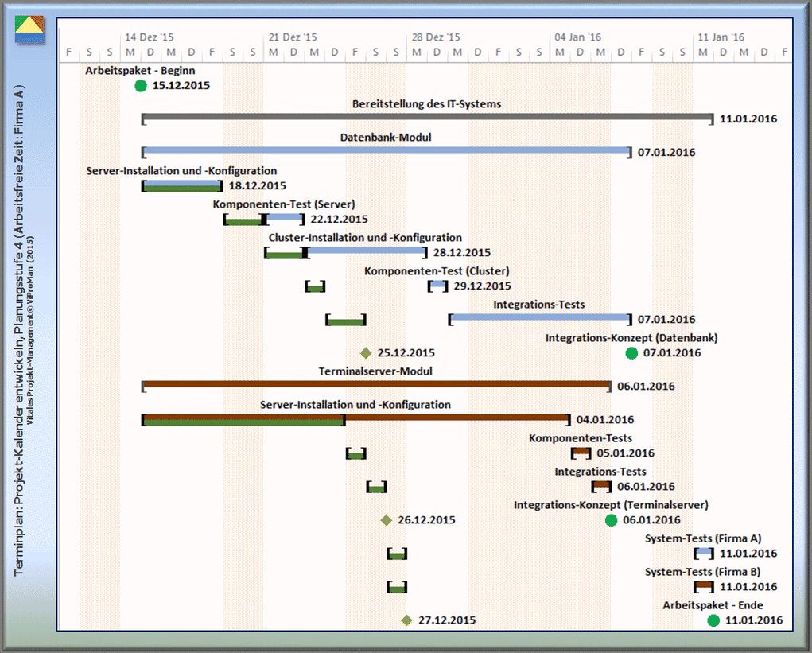Click the blue System-Tests (Firma A) bar
The height and width of the screenshot is (653, 812).
pos(703,553)
